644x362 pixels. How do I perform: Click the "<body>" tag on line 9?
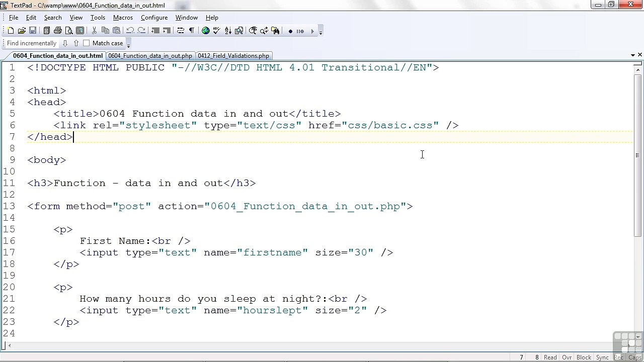(x=47, y=160)
